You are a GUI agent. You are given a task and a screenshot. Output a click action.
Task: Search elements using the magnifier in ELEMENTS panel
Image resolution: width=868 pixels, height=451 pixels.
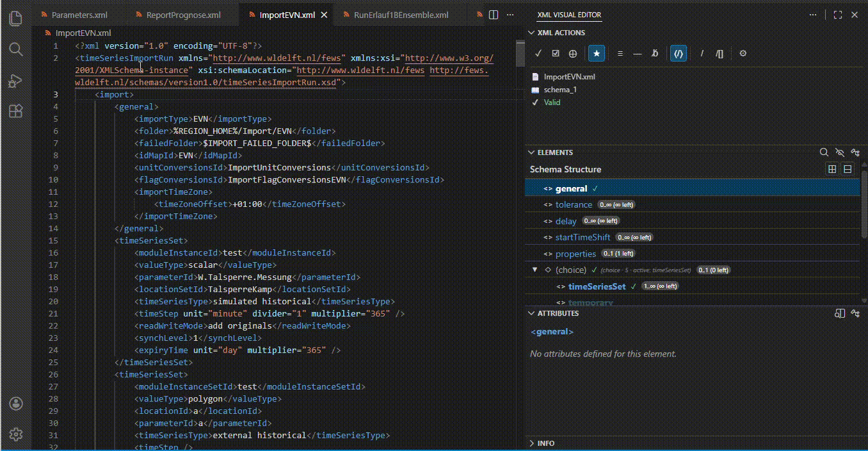[824, 152]
